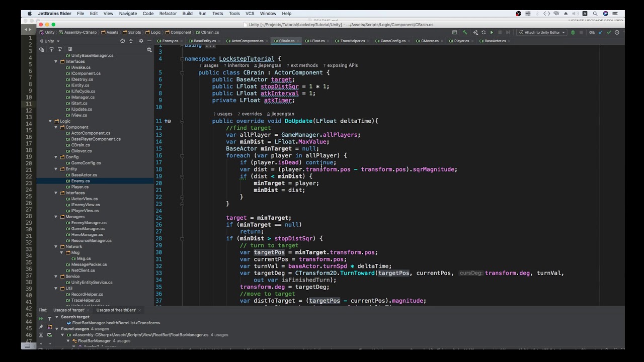Open the Refactor menu
Viewport: 644px width, 362px height.
click(168, 14)
